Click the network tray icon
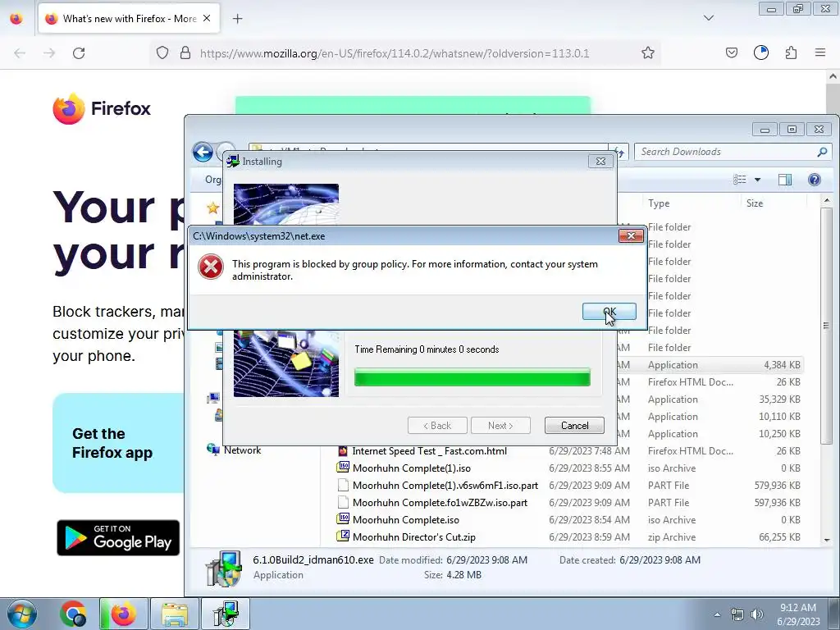The width and height of the screenshot is (840, 630). click(737, 615)
